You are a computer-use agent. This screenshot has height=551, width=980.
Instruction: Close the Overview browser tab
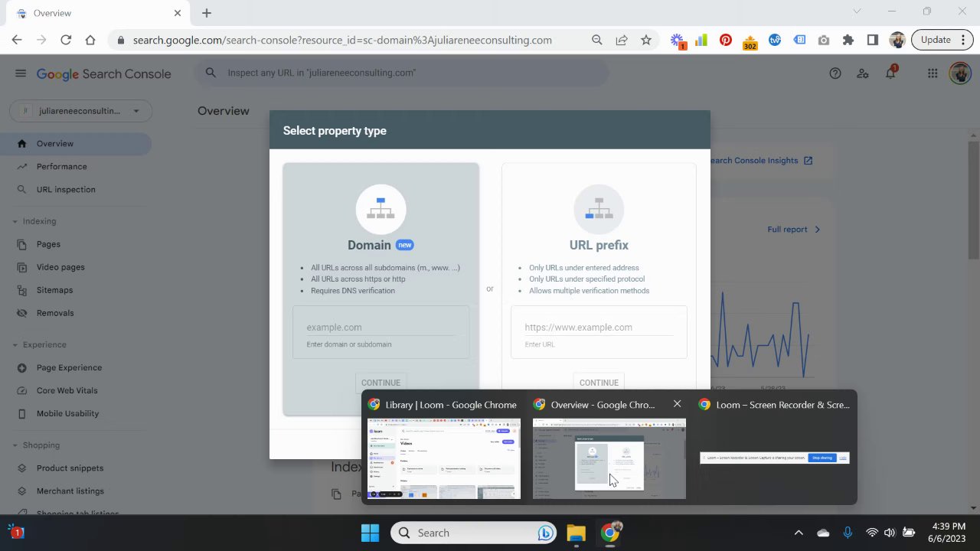(178, 13)
